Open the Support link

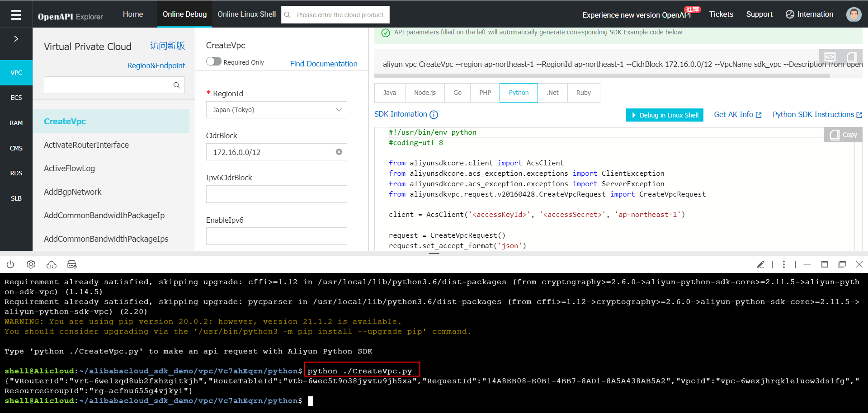(x=759, y=14)
